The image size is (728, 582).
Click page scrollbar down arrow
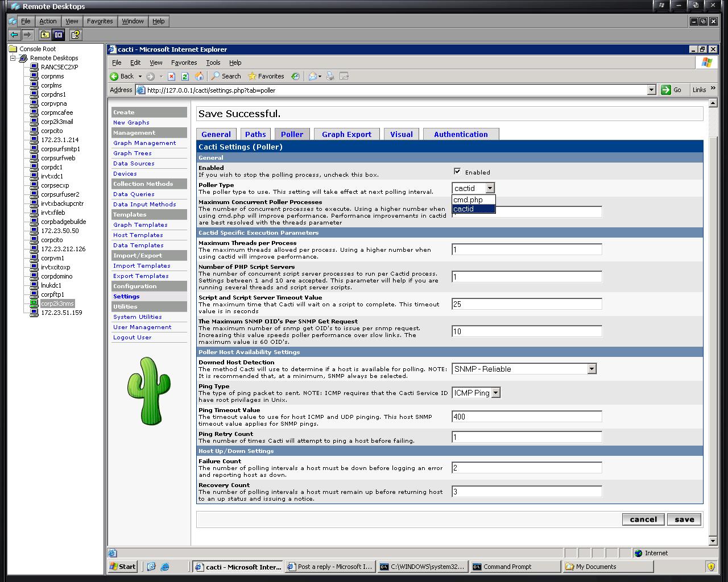point(713,541)
